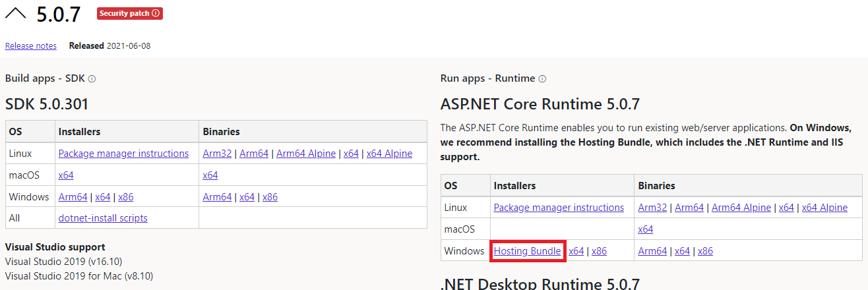Download SDK Windows Arm64 installer

[73, 197]
